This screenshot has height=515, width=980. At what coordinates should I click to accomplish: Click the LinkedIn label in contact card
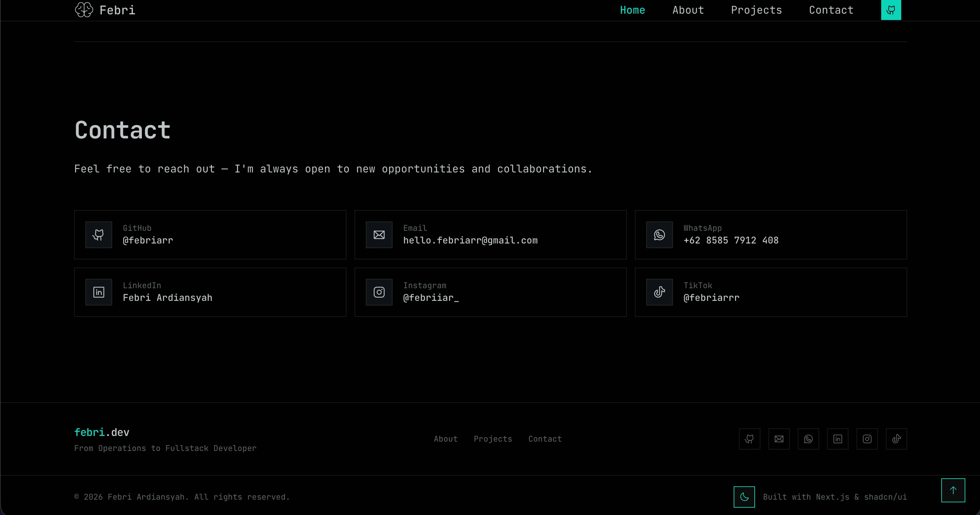point(142,286)
